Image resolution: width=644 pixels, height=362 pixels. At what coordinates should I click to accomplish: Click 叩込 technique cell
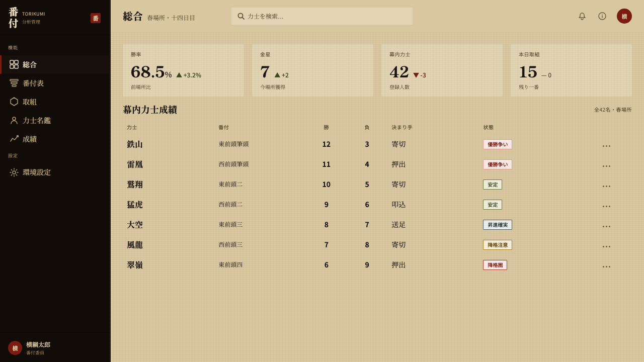click(x=398, y=205)
